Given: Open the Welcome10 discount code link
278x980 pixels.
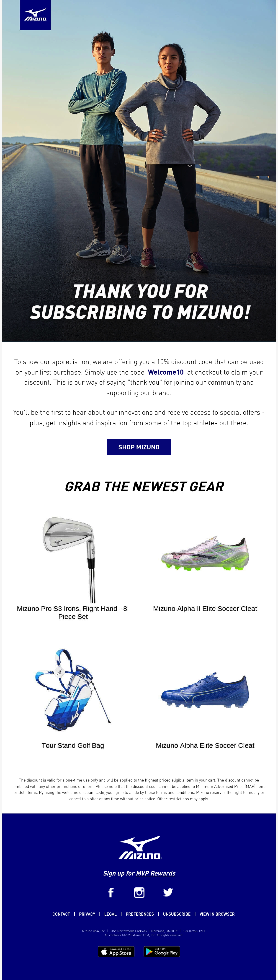Looking at the screenshot, I should 166,372.
